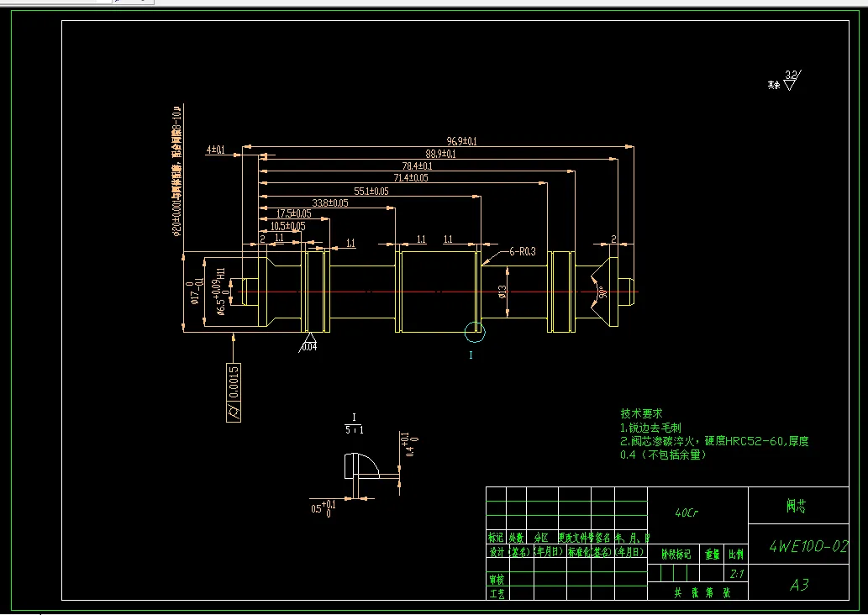Select the cyan detail label I below the circle
868x615 pixels.
(x=471, y=355)
